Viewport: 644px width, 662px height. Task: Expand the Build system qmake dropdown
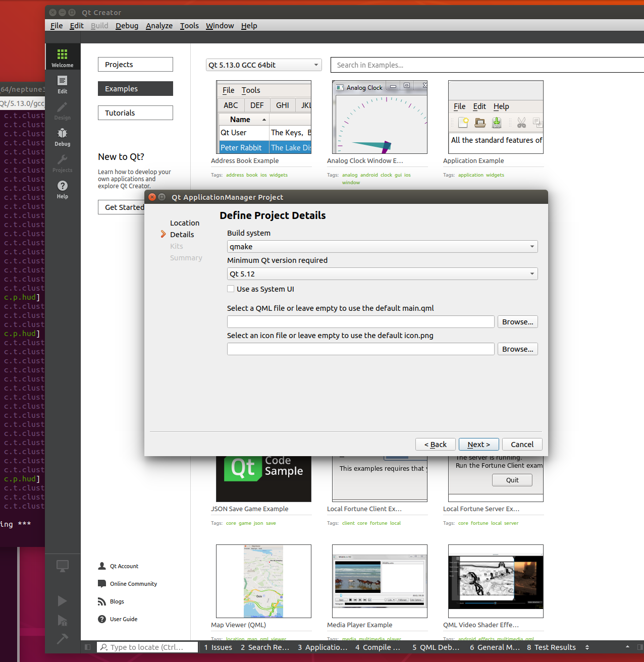tap(382, 247)
